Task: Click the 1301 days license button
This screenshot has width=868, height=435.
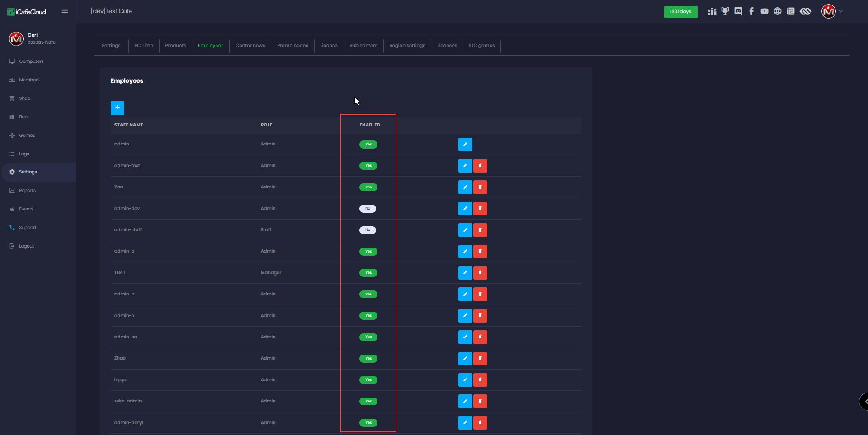Action: click(680, 12)
